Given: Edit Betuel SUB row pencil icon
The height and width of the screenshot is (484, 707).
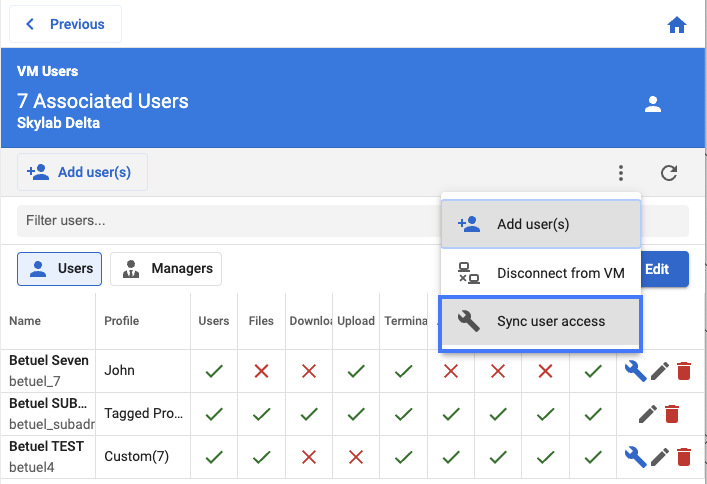Looking at the screenshot, I should pos(647,413).
